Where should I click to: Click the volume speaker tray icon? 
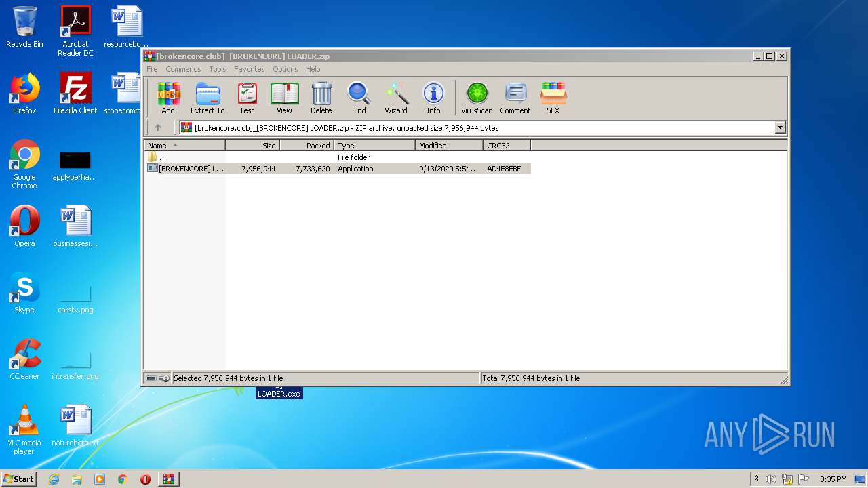[x=771, y=479]
